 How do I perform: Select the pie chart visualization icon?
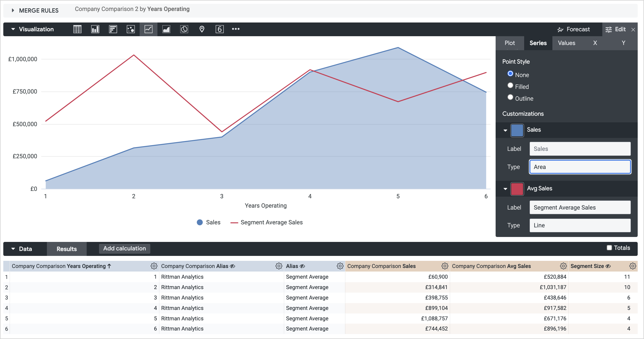tap(184, 29)
